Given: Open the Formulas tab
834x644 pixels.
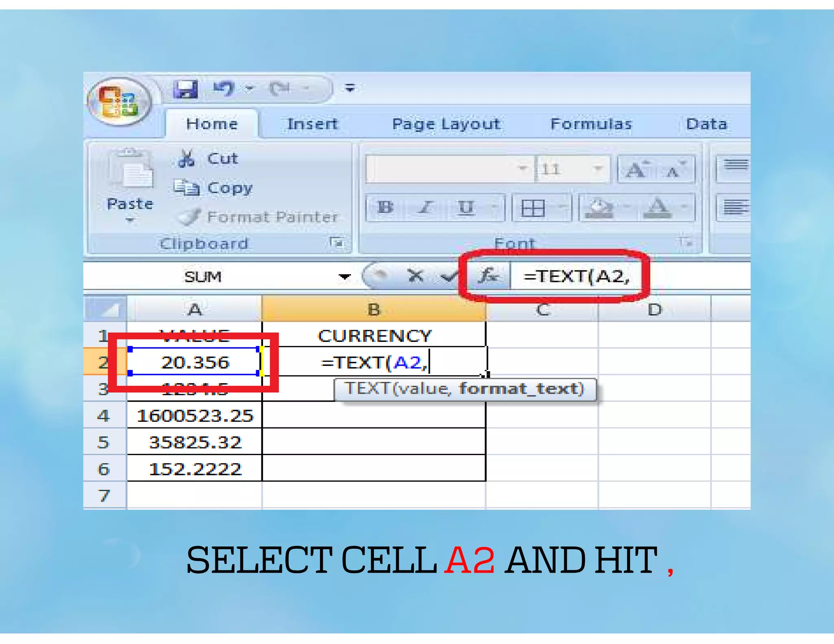Looking at the screenshot, I should [591, 124].
